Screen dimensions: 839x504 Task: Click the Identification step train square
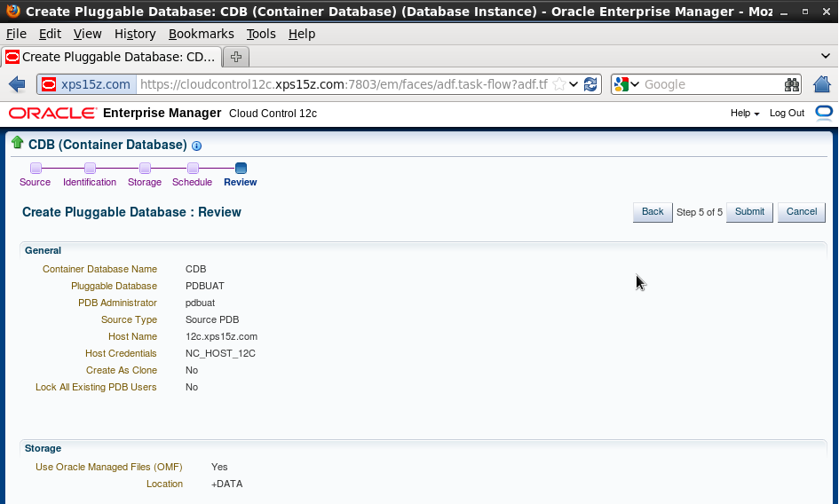click(90, 168)
